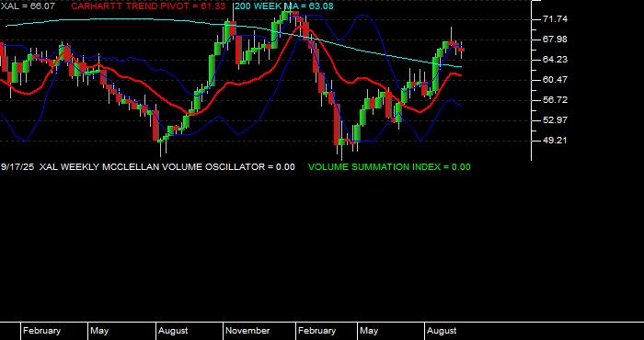Viewport: 644px width, 340px height.
Task: Click the 56.72 price axis value
Action: click(x=555, y=99)
